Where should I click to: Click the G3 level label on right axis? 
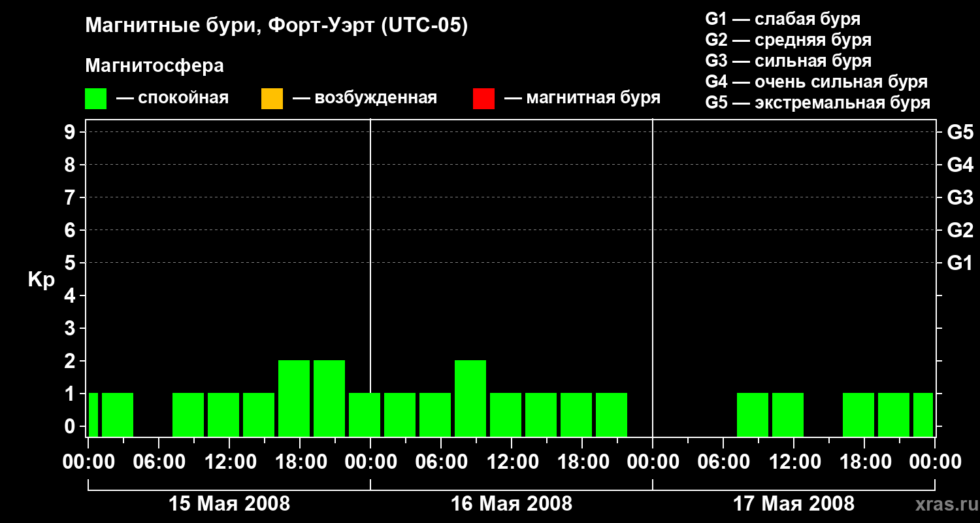pyautogui.click(x=960, y=198)
